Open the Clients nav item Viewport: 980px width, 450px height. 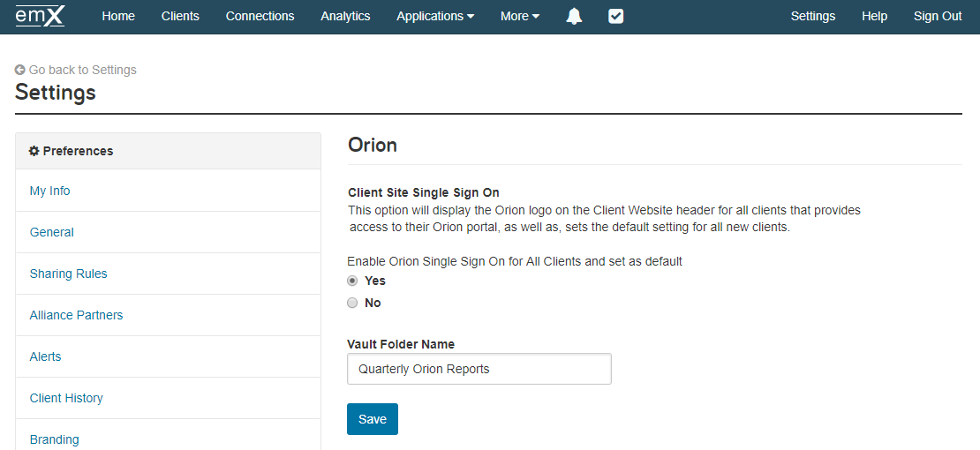coord(180,16)
